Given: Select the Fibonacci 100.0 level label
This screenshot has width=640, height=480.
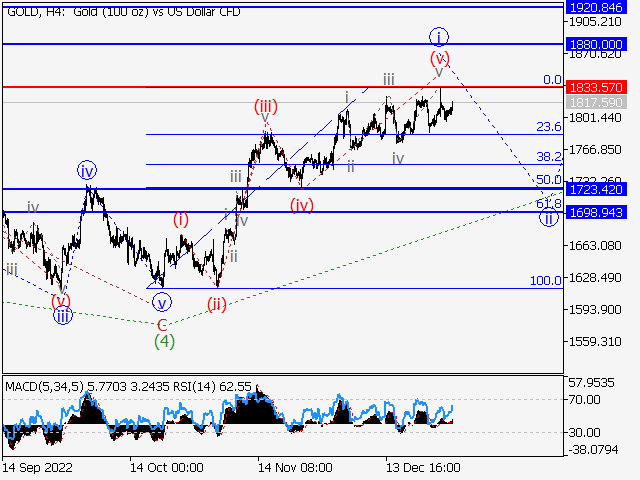Looking at the screenshot, I should (546, 280).
